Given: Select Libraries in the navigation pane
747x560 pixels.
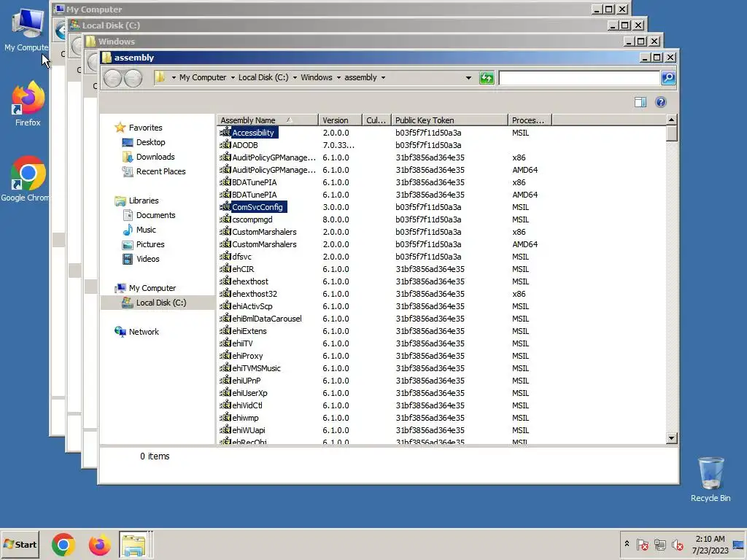Looking at the screenshot, I should pos(144,201).
